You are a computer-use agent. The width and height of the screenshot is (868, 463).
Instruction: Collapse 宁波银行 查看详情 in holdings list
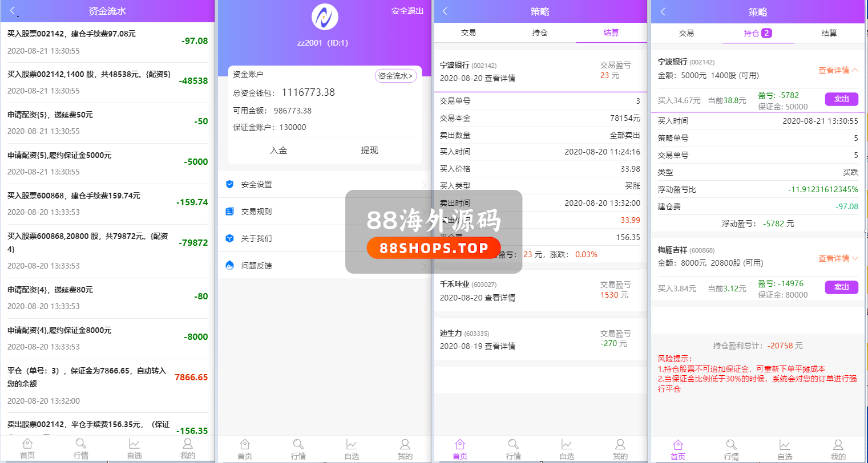click(x=838, y=70)
